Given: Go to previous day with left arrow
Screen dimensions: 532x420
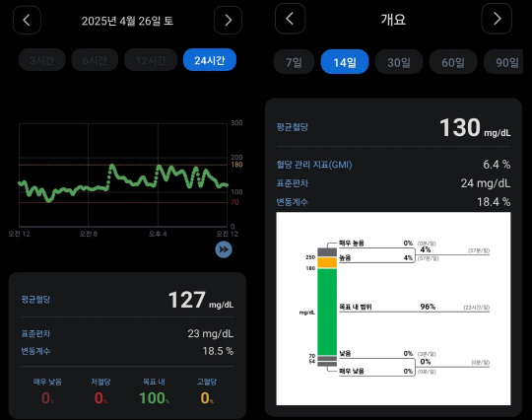Looking at the screenshot, I should click(27, 20).
